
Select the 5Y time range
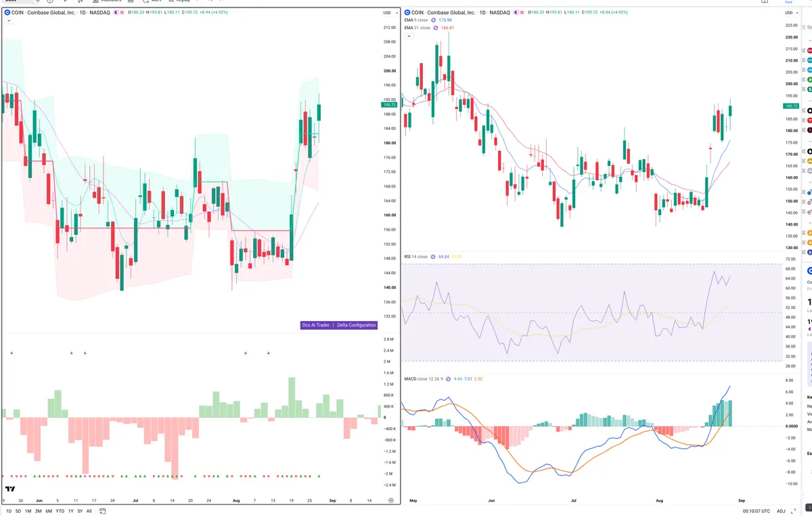[80, 511]
